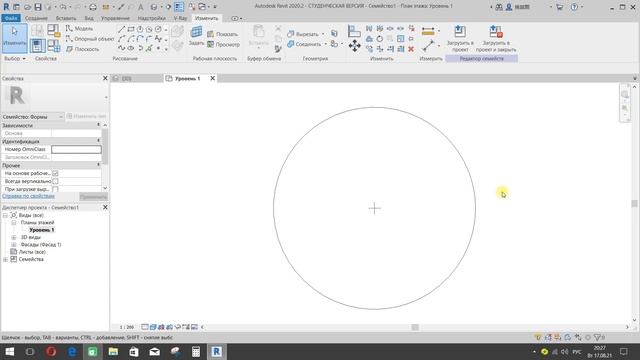640x360 pixels.
Task: Click the view scale 1:200 in view control bar
Action: pos(127,327)
